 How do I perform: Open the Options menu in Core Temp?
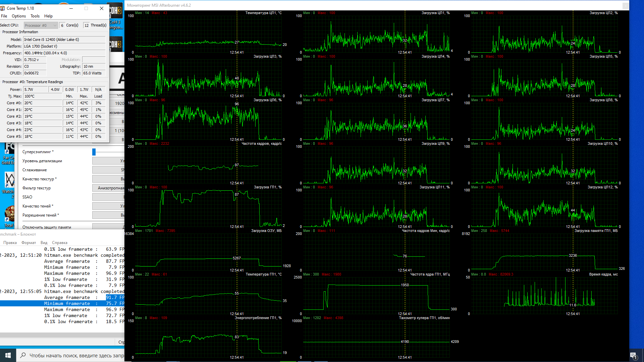[18, 16]
